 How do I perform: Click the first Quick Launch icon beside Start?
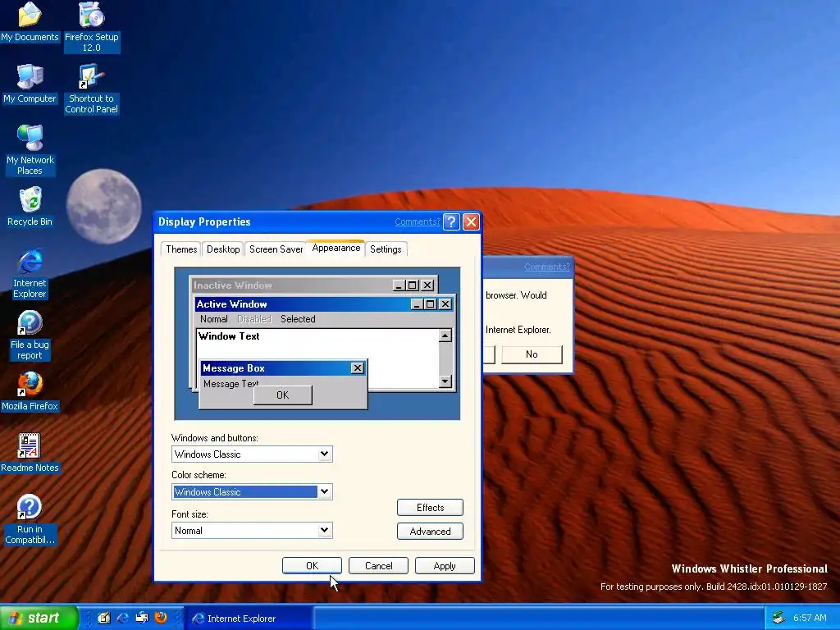click(x=104, y=618)
